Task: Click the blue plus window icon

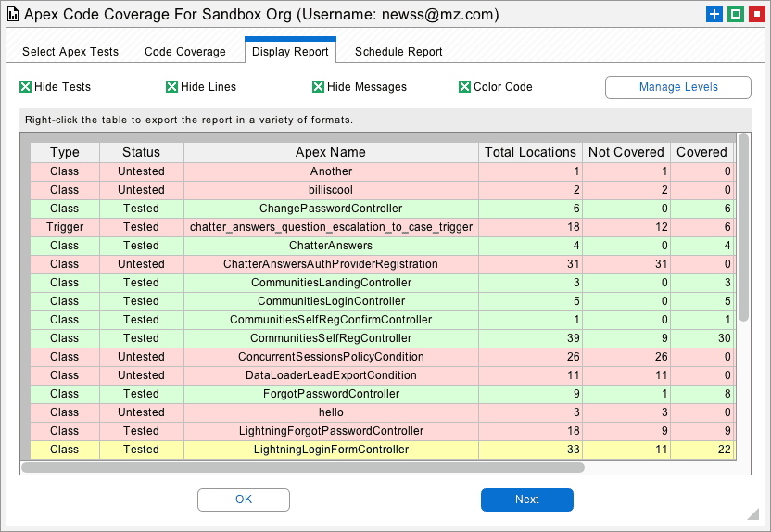Action: point(714,14)
